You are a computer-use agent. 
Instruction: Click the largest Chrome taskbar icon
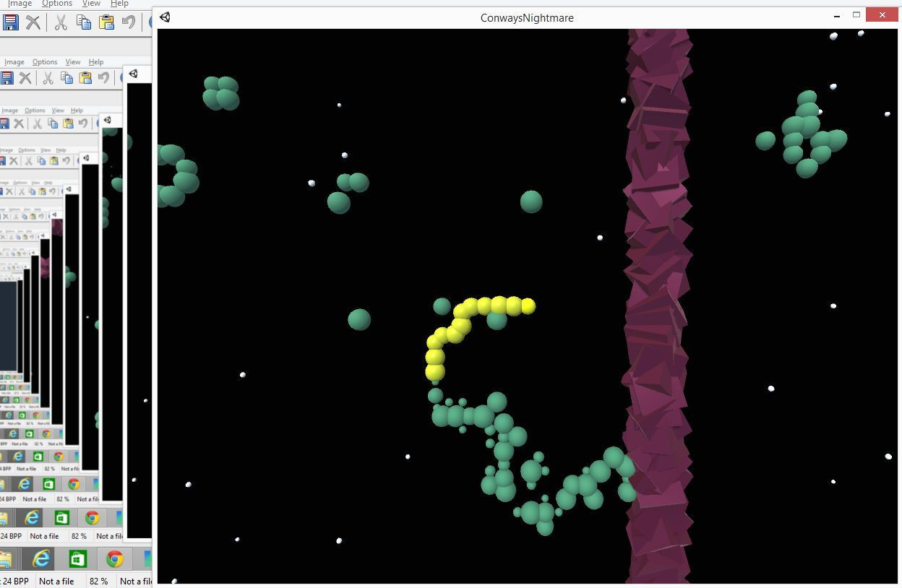(x=114, y=558)
